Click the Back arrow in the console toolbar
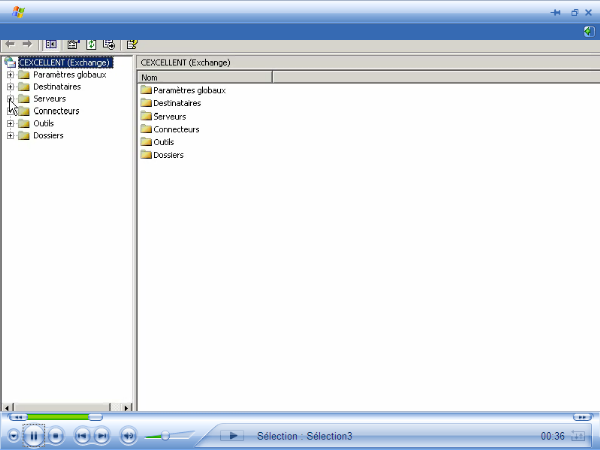The height and width of the screenshot is (450, 600). 10,45
